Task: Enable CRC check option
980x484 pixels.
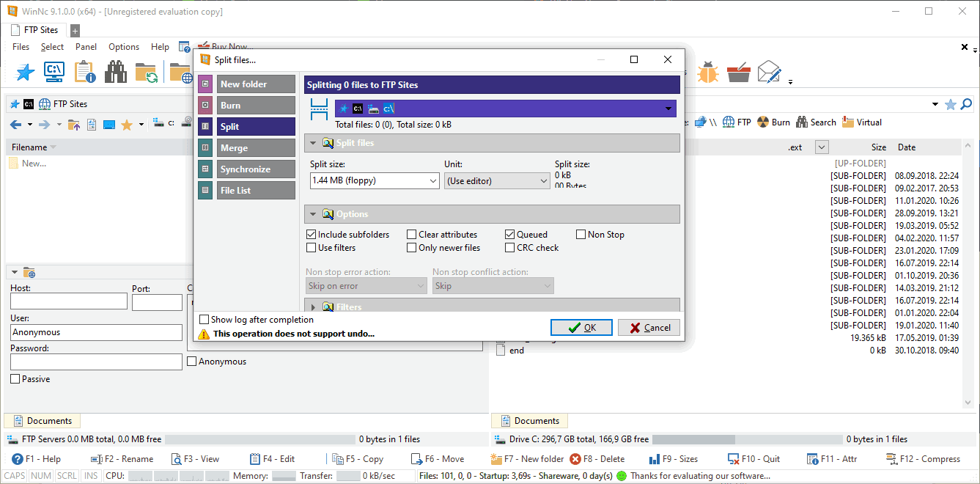Action: pyautogui.click(x=510, y=248)
